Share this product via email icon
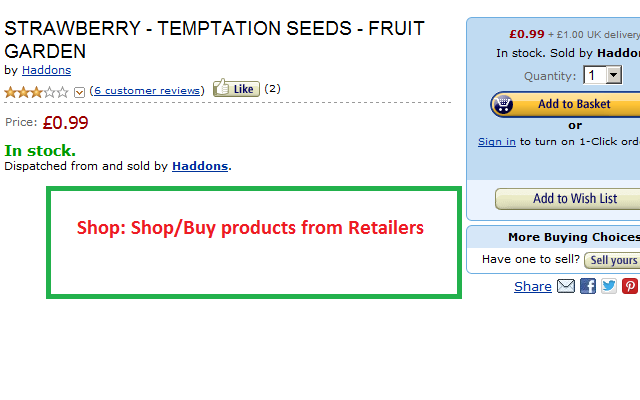 pos(566,286)
